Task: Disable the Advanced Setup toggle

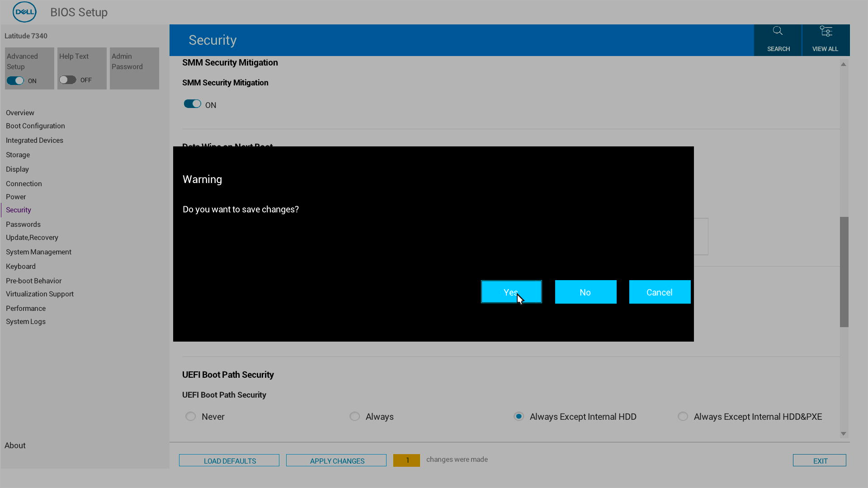Action: click(x=16, y=80)
